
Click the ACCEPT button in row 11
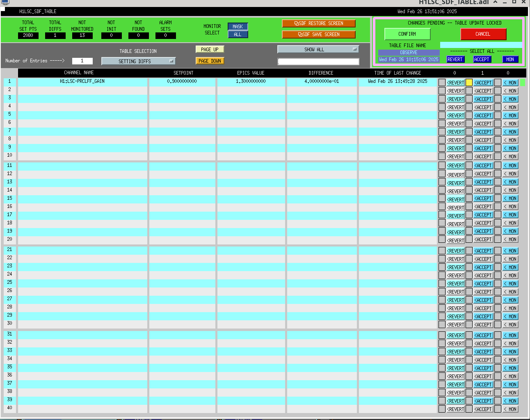coord(484,165)
